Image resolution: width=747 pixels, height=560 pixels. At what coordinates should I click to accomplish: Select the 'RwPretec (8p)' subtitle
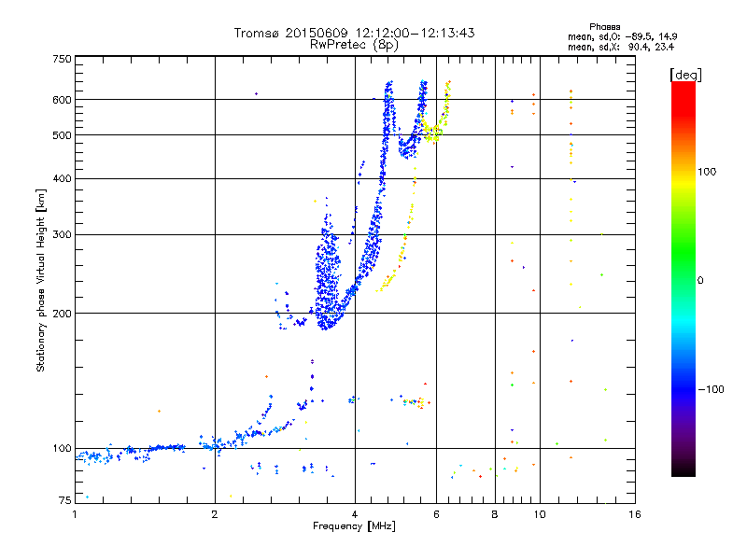pos(354,45)
